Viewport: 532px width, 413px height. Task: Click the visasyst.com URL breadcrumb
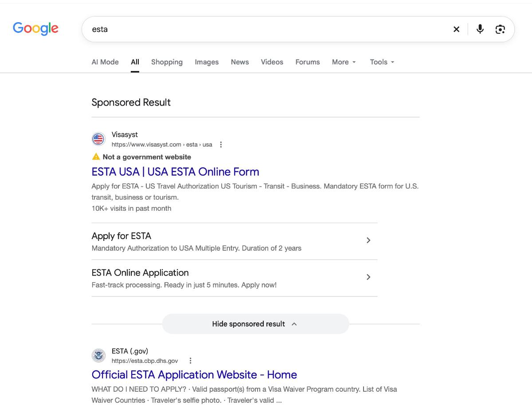(x=162, y=145)
